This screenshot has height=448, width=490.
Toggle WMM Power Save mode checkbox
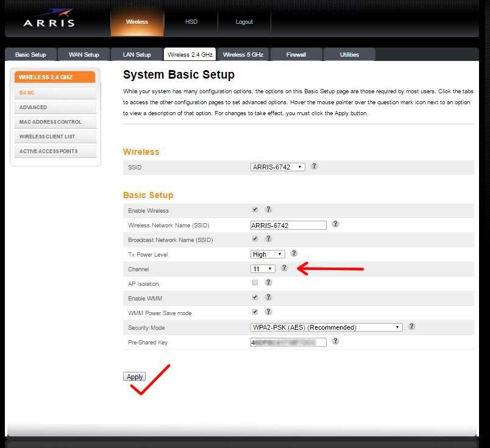tap(255, 311)
